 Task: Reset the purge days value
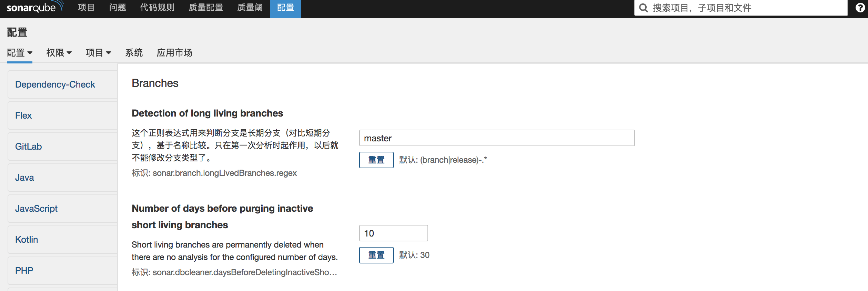pyautogui.click(x=376, y=255)
